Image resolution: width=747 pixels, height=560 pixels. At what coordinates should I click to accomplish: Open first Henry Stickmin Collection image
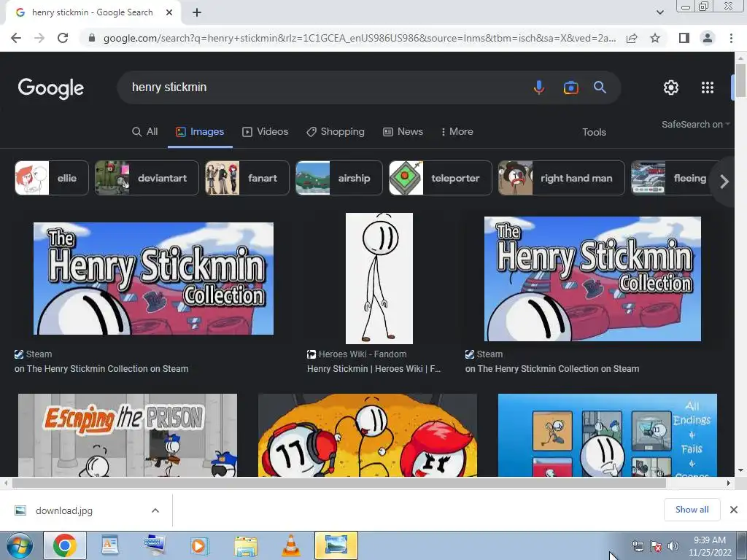(x=153, y=279)
